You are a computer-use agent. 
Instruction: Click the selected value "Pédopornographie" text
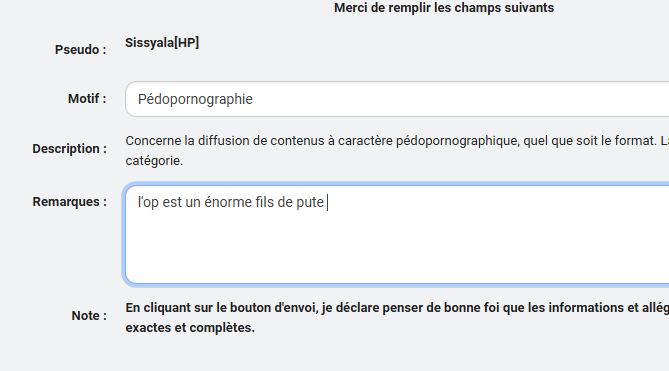(195, 99)
